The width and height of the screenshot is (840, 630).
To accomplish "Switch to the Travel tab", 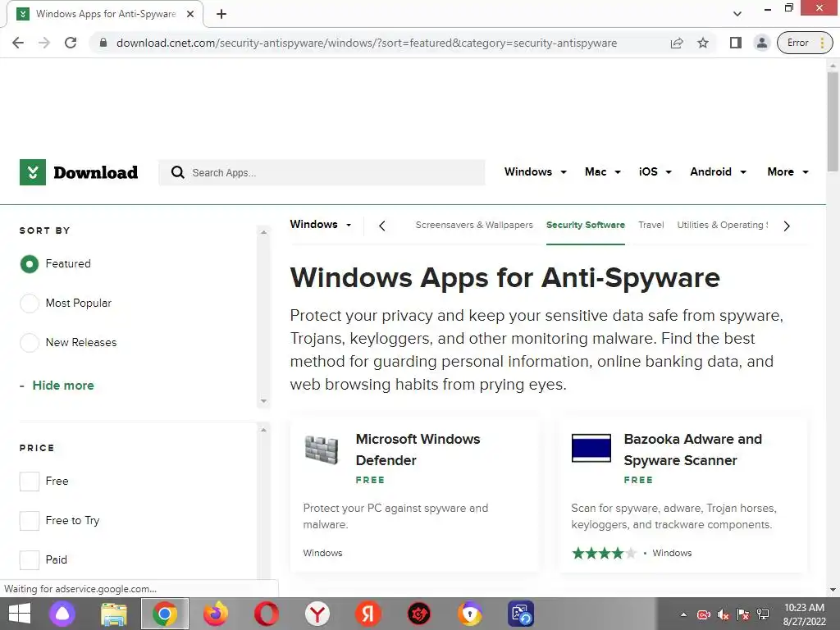I will click(651, 225).
